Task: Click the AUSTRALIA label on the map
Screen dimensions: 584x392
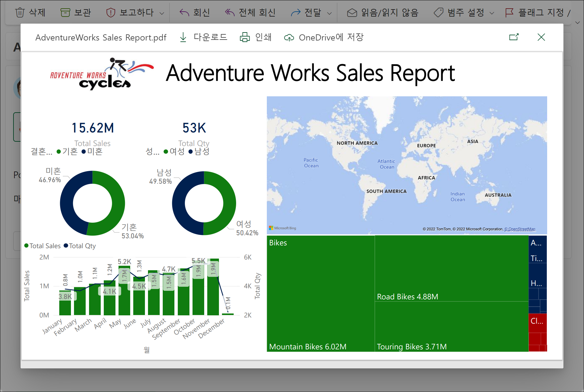Action: click(x=498, y=195)
